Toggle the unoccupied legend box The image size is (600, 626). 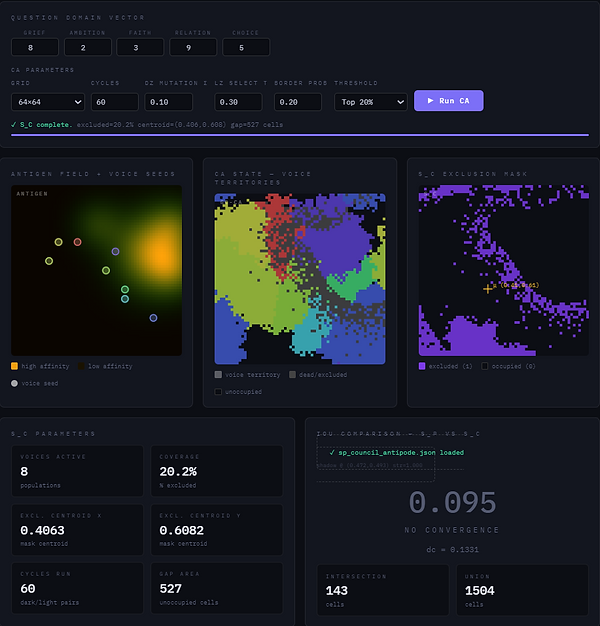[x=218, y=392]
